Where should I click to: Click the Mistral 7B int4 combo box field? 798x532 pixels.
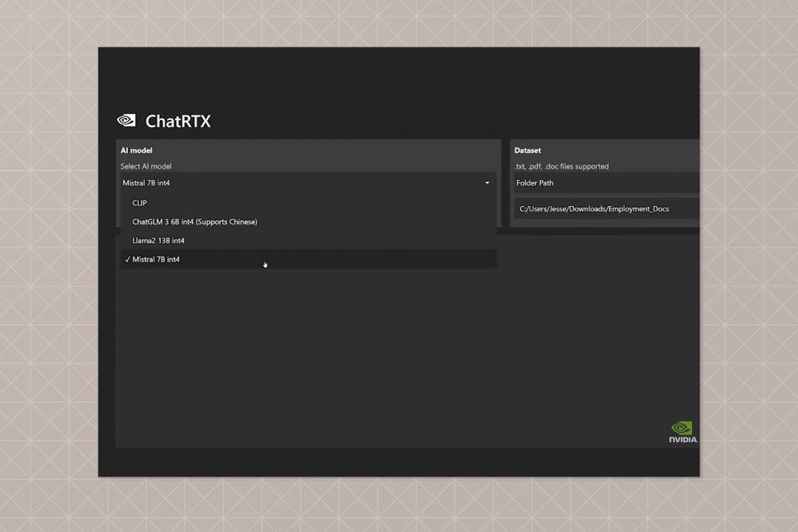coord(308,183)
